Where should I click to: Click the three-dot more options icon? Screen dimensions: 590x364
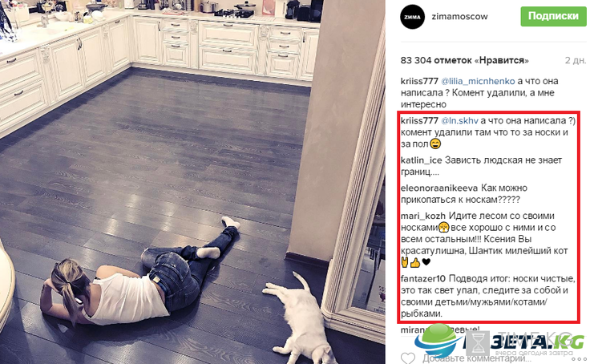pyautogui.click(x=580, y=358)
